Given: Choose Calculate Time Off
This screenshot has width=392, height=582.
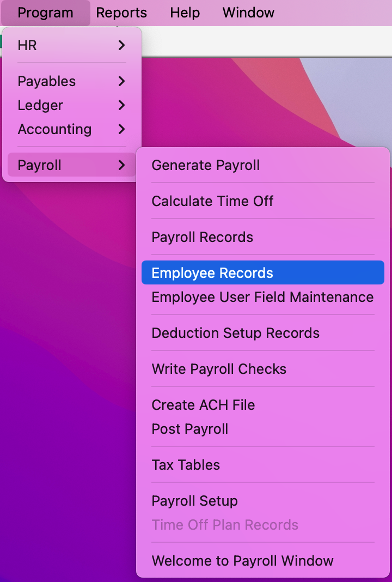Looking at the screenshot, I should pyautogui.click(x=212, y=201).
